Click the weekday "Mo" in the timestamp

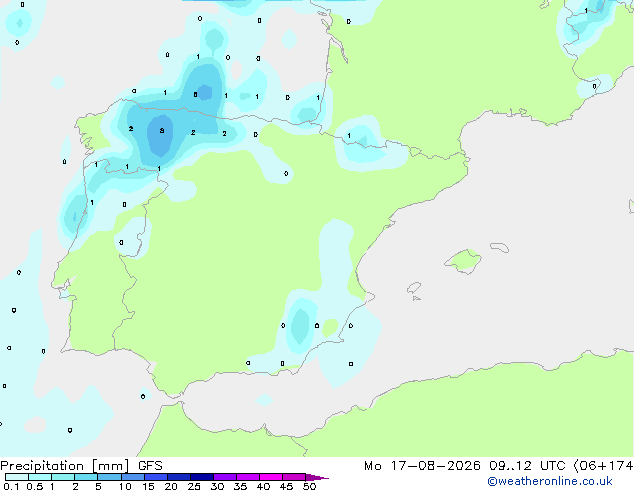372,466
